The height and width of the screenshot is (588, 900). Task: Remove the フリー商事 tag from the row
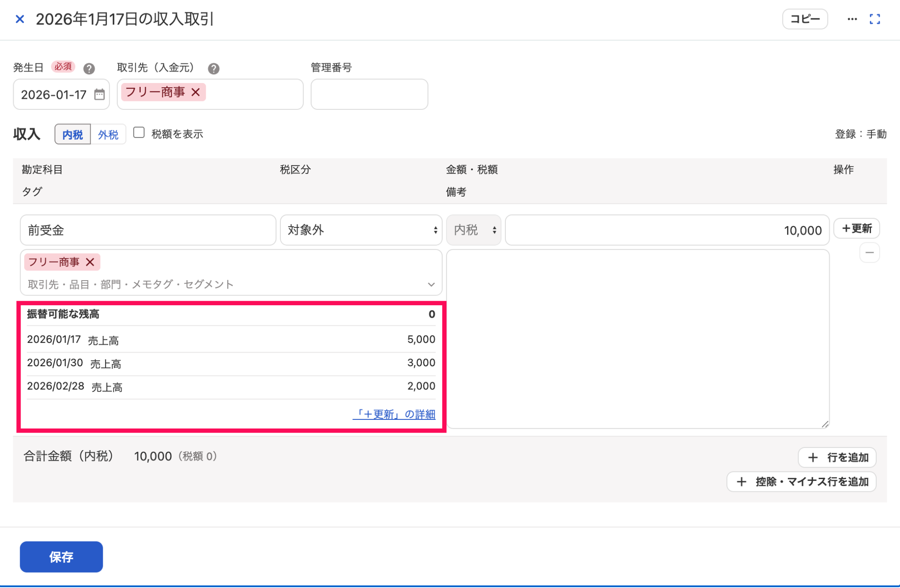tap(90, 262)
